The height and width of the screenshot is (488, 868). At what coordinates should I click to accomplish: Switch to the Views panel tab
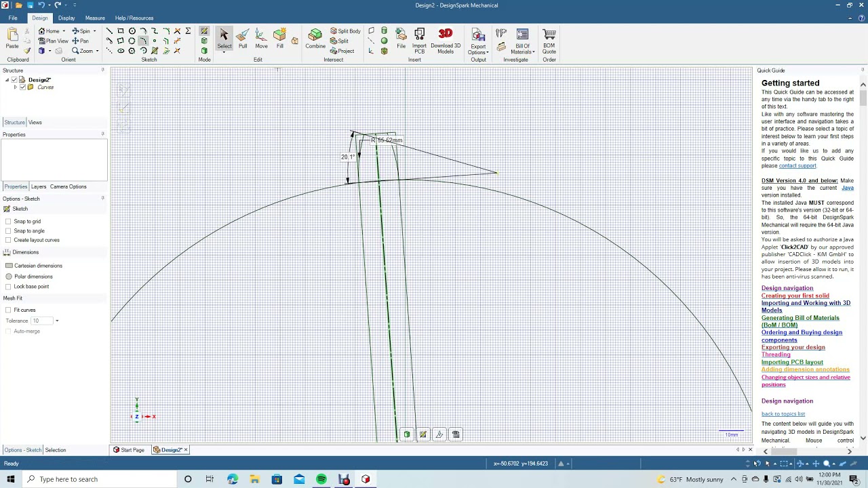click(x=35, y=123)
